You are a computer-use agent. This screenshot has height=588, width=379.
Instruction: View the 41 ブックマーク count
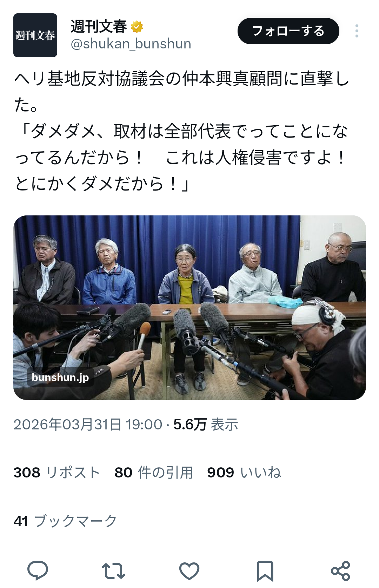[x=65, y=521]
